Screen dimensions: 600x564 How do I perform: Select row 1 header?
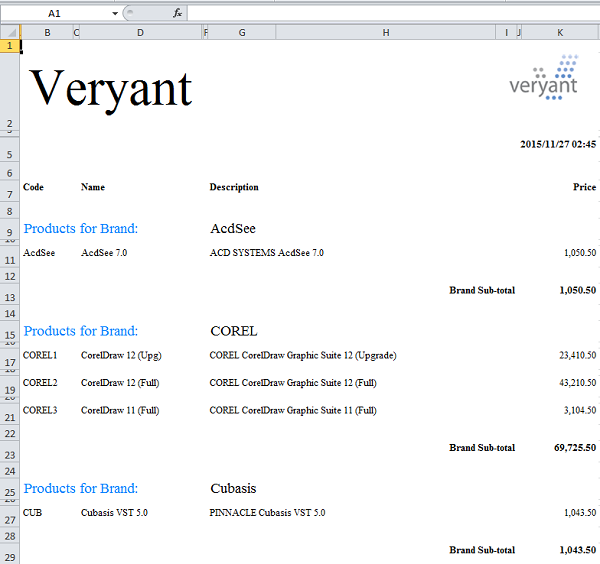point(9,47)
